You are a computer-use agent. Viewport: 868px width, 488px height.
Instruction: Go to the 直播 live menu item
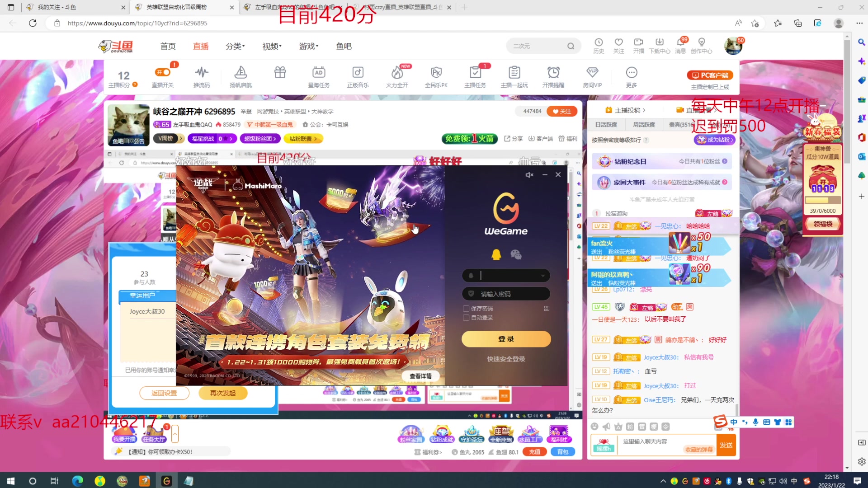pos(201,46)
